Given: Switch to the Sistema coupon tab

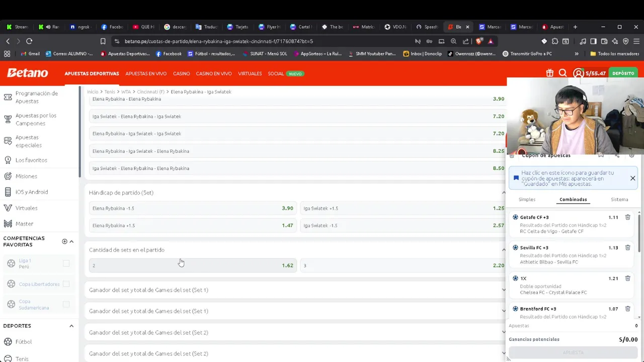Looking at the screenshot, I should point(619,200).
